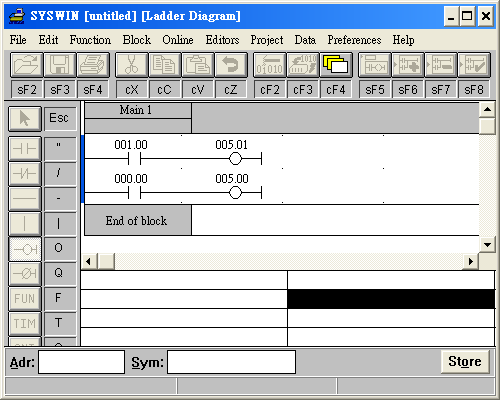This screenshot has width=500, height=400.
Task: Open the Preferences menu
Action: pyautogui.click(x=354, y=40)
